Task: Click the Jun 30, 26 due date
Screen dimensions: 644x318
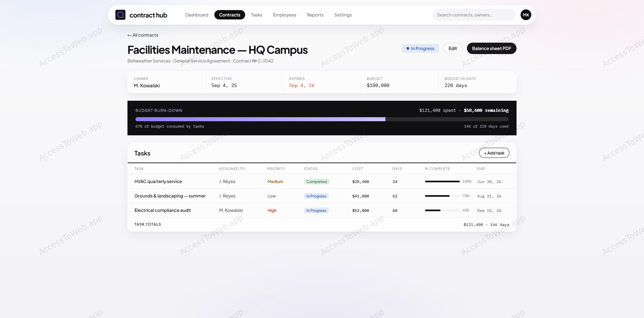Action: click(x=489, y=182)
